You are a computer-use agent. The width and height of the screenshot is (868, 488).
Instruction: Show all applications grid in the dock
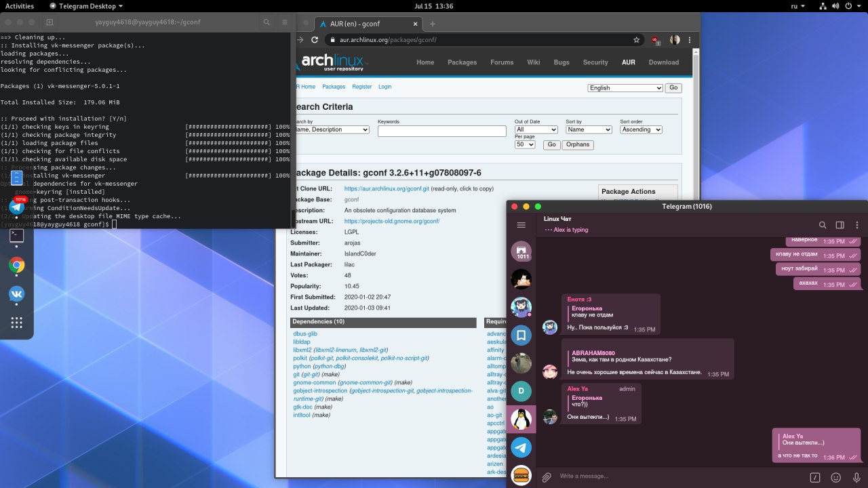click(x=17, y=323)
